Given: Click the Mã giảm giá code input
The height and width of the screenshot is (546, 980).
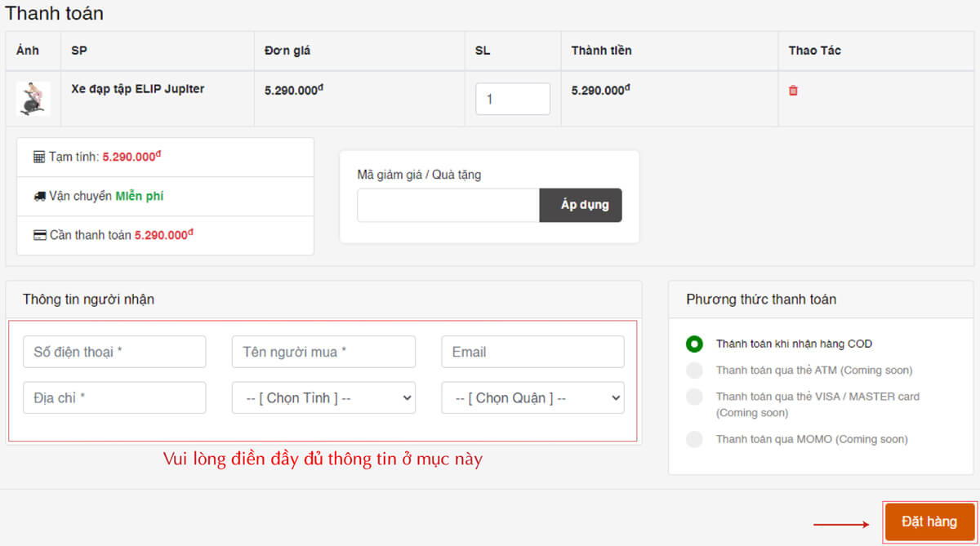Looking at the screenshot, I should [x=448, y=206].
